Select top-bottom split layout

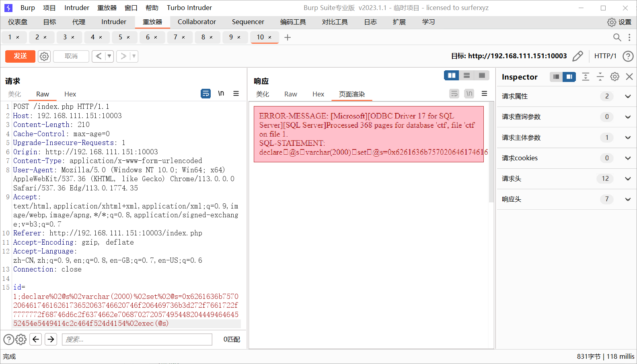(466, 76)
